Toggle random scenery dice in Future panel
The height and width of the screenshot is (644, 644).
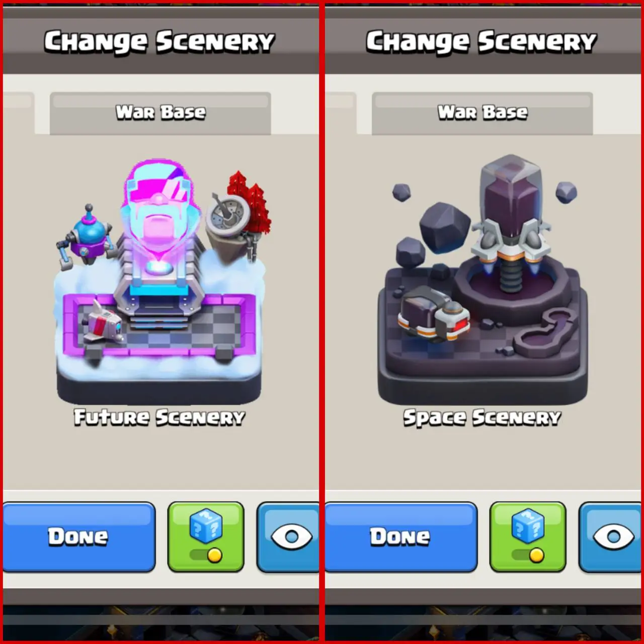[x=206, y=537]
